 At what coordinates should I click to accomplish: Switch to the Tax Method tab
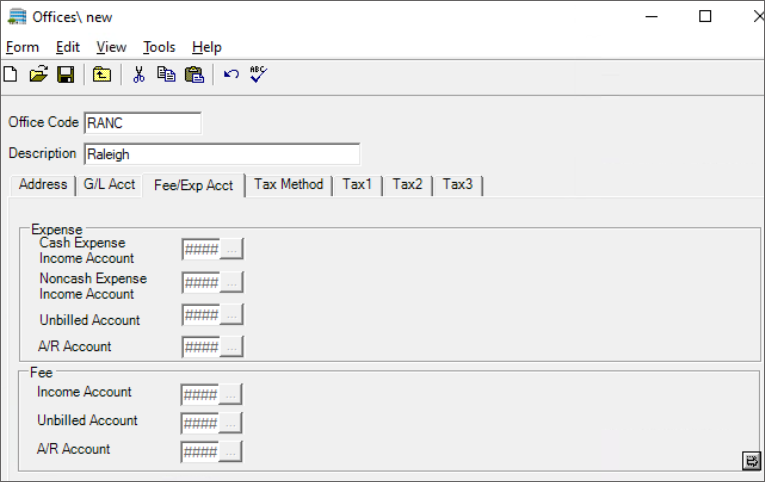(x=288, y=185)
